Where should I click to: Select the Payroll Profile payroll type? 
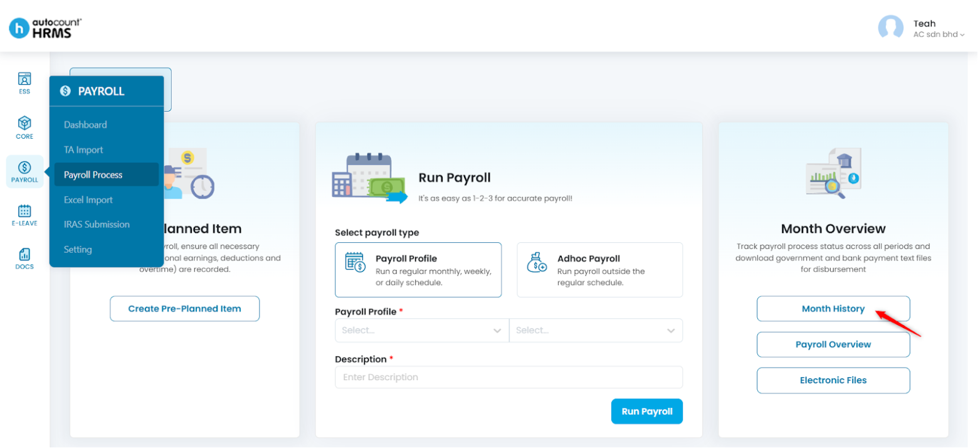(418, 269)
